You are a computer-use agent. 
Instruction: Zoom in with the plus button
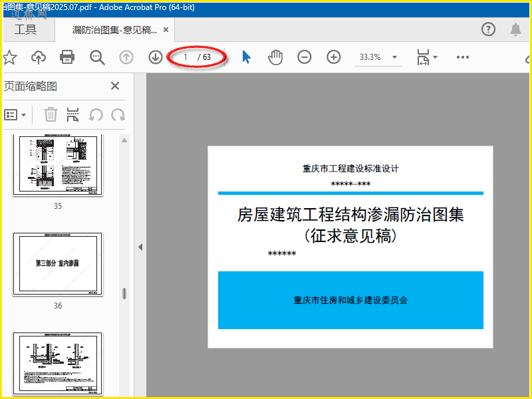[334, 57]
